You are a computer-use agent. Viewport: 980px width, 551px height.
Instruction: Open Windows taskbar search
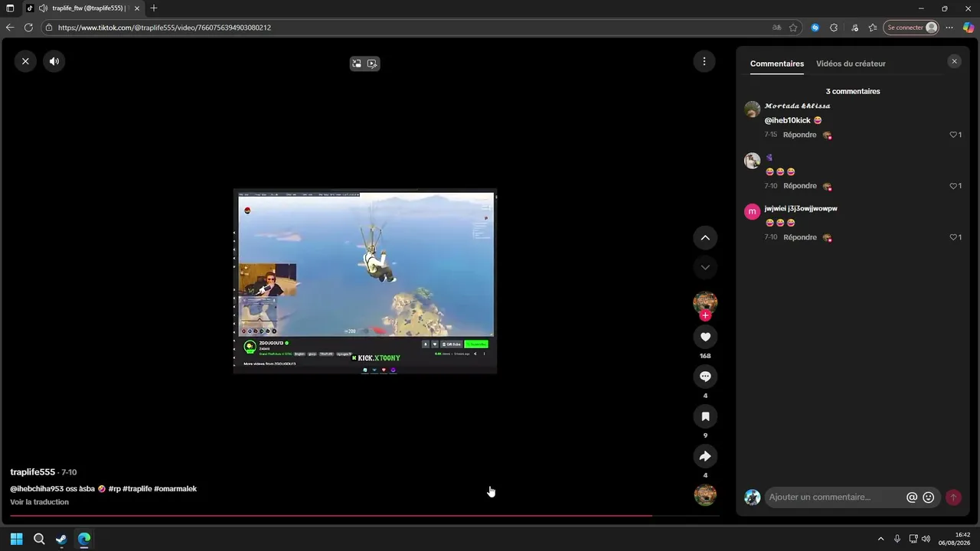39,539
